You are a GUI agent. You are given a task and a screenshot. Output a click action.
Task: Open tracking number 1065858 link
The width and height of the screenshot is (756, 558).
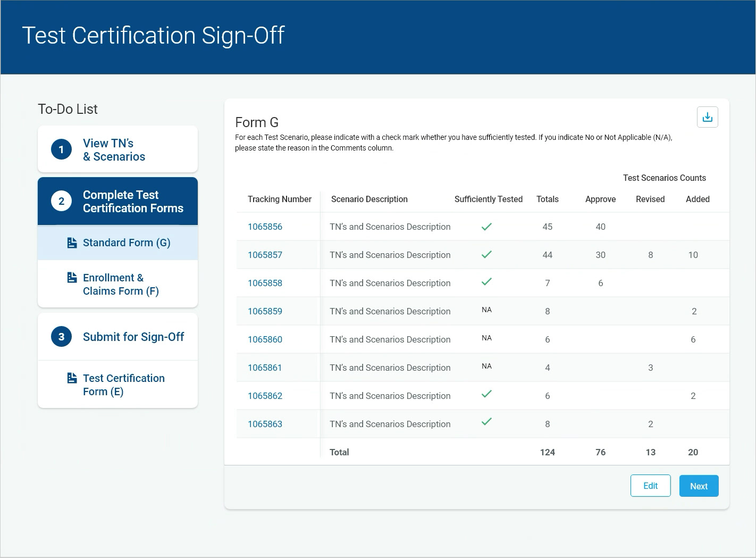pyautogui.click(x=265, y=283)
